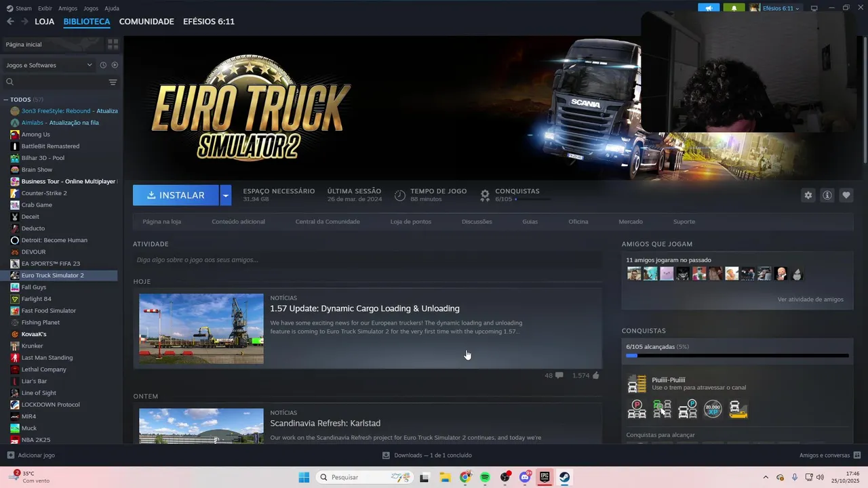
Task: Click the Piuiiii-Piuiiii achievement icon
Action: (637, 384)
